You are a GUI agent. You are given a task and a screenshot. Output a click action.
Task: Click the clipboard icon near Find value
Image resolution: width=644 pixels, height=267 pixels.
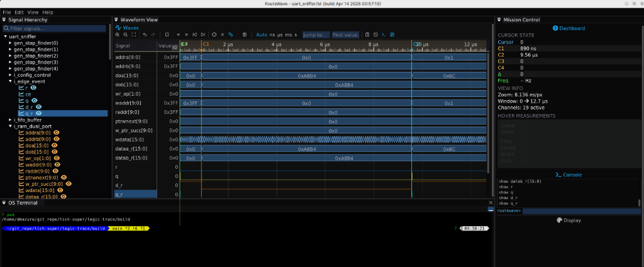pos(367,35)
